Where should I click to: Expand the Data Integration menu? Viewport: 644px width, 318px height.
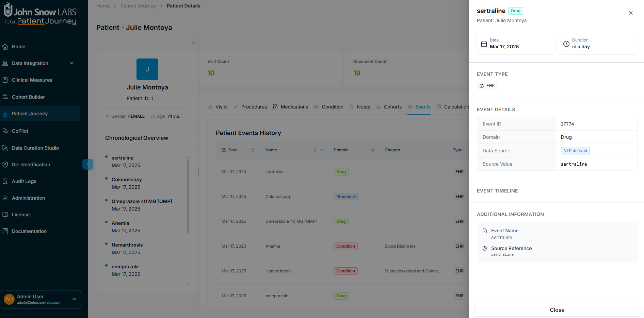[71, 63]
